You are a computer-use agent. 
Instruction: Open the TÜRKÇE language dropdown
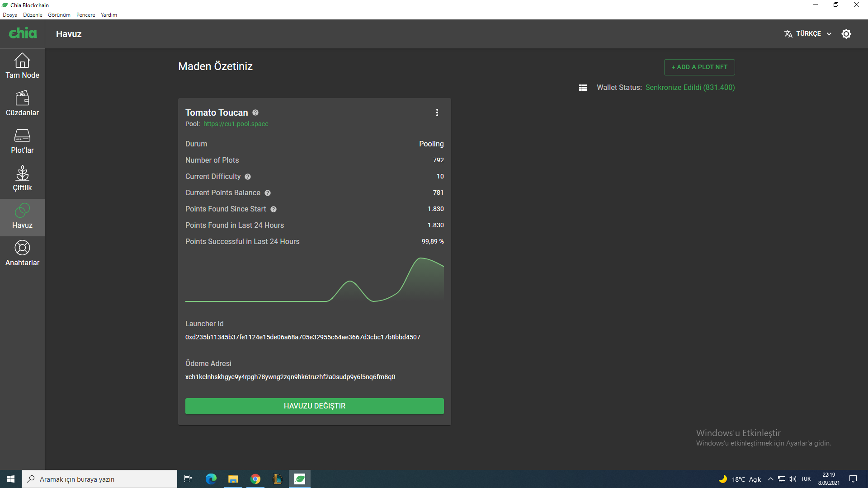click(808, 34)
